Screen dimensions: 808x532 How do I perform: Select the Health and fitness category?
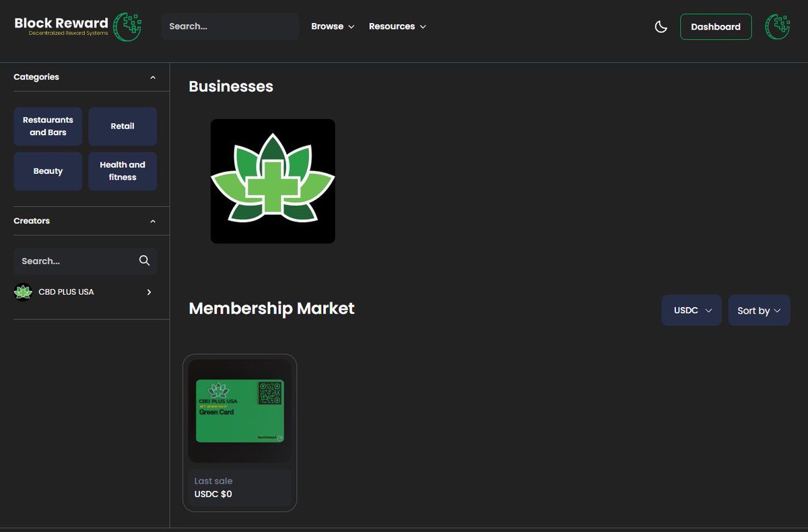pos(123,171)
